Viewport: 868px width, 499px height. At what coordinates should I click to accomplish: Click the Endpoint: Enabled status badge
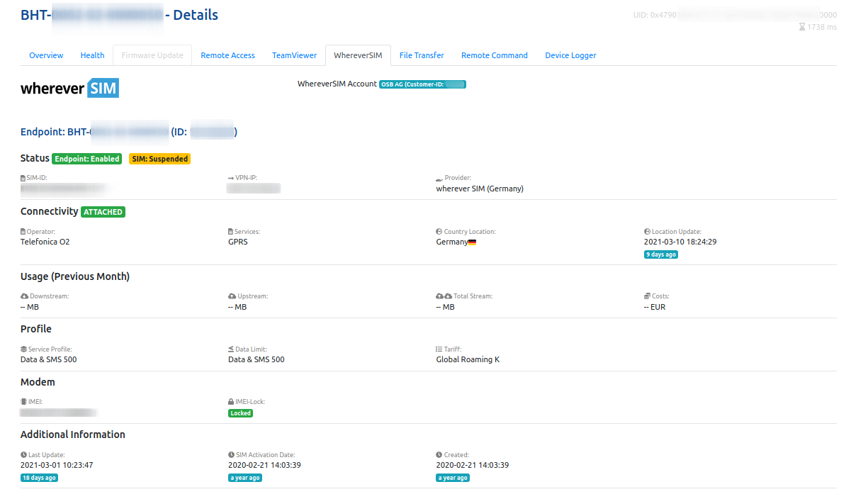(86, 159)
